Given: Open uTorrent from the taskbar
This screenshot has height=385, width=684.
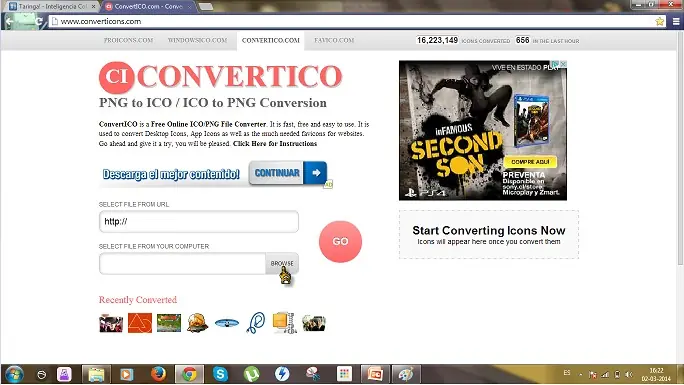Looking at the screenshot, I should click(251, 374).
